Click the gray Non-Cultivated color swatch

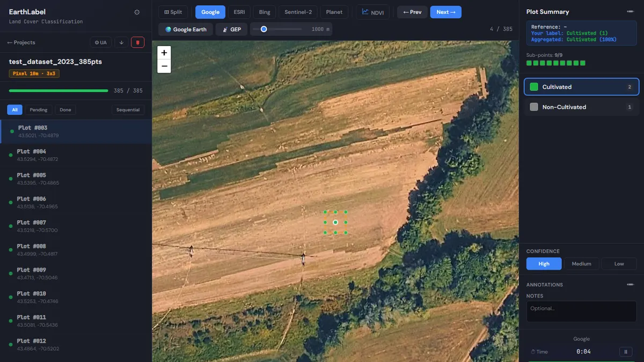click(x=534, y=107)
